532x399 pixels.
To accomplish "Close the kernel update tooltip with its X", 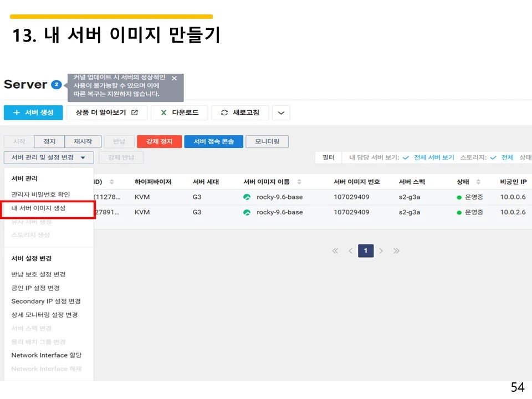I will click(x=173, y=78).
